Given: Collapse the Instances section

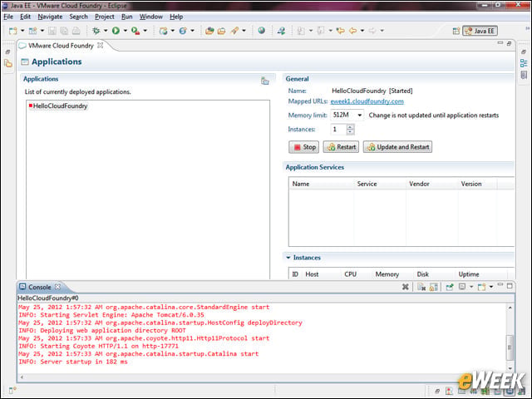Looking at the screenshot, I should [x=288, y=258].
